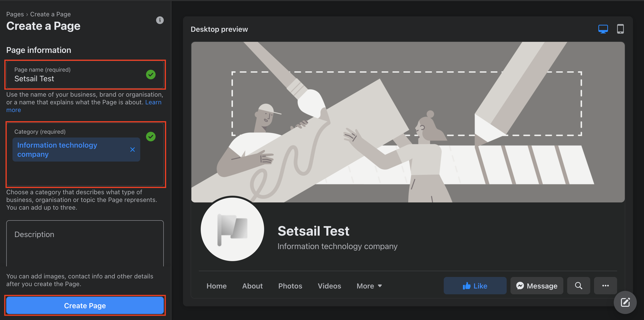Open the Videos tab in preview
This screenshot has width=644, height=320.
(x=329, y=286)
